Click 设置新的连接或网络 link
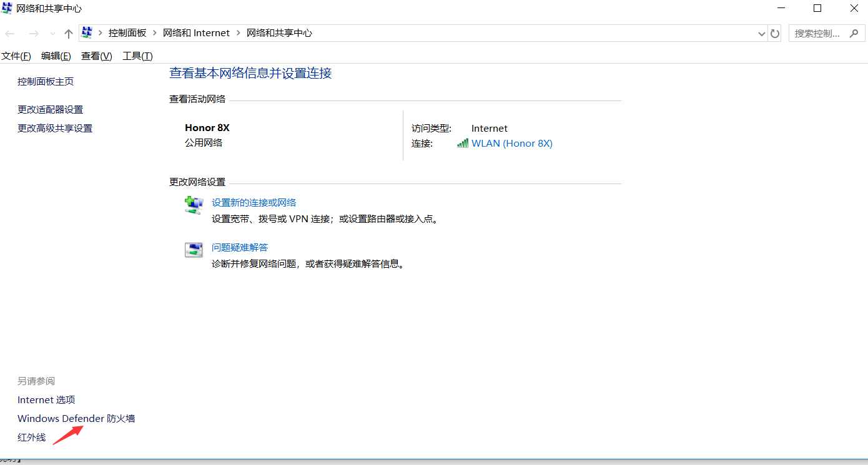 (254, 203)
